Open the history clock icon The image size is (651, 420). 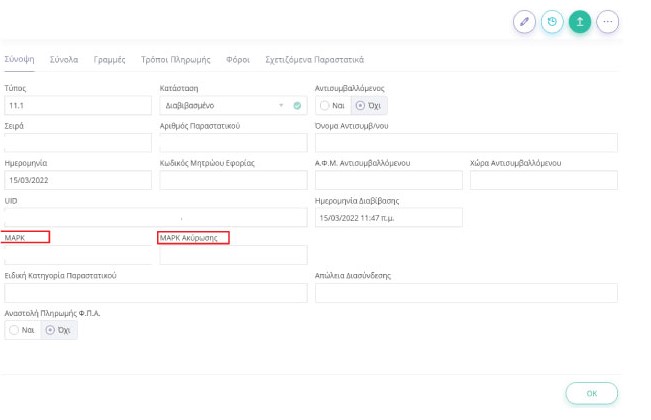(551, 22)
